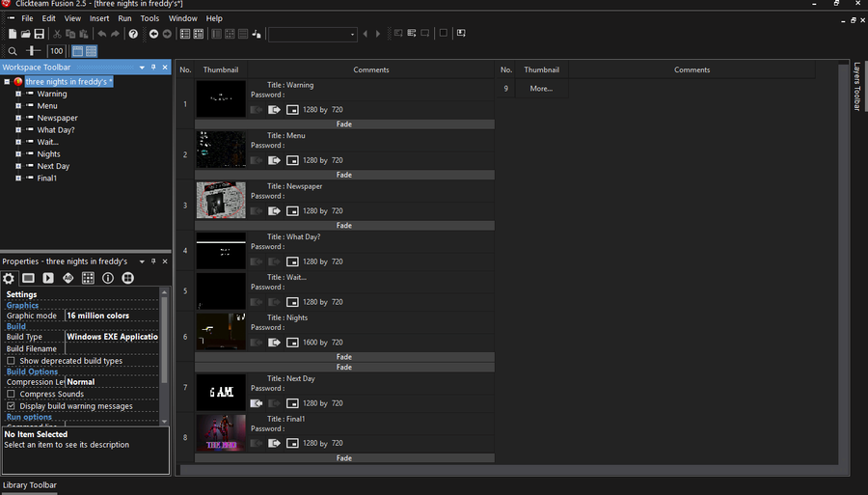Click the fade-out transition icon for Warning frame
The image size is (868, 495).
tap(274, 110)
